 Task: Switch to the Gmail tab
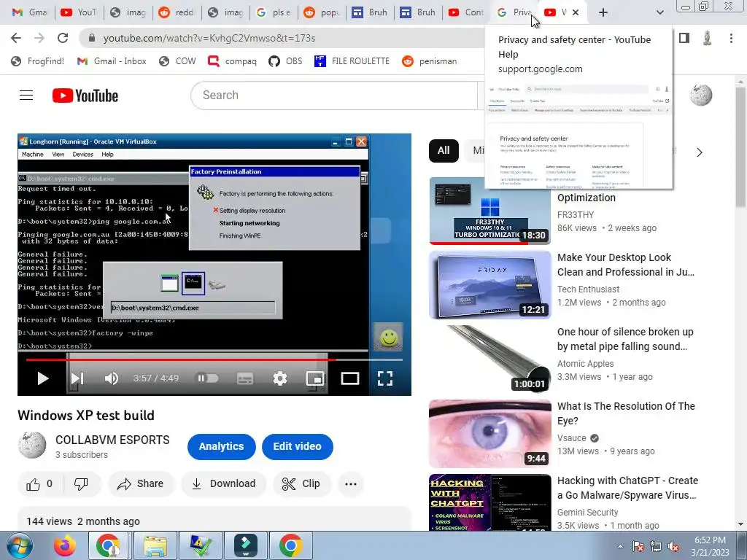pos(29,12)
